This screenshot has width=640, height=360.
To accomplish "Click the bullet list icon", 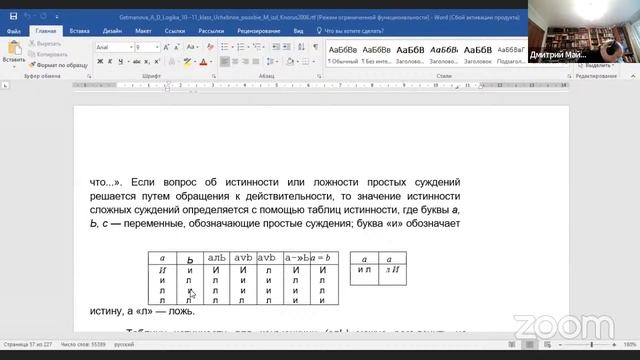I will coord(224,47).
